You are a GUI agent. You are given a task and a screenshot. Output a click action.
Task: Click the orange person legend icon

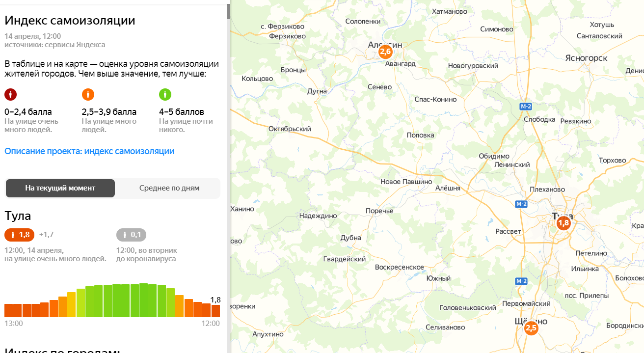(88, 94)
